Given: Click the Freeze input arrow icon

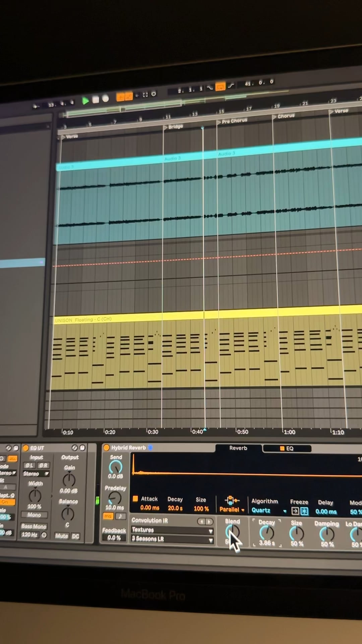Looking at the screenshot, I should 295,511.
